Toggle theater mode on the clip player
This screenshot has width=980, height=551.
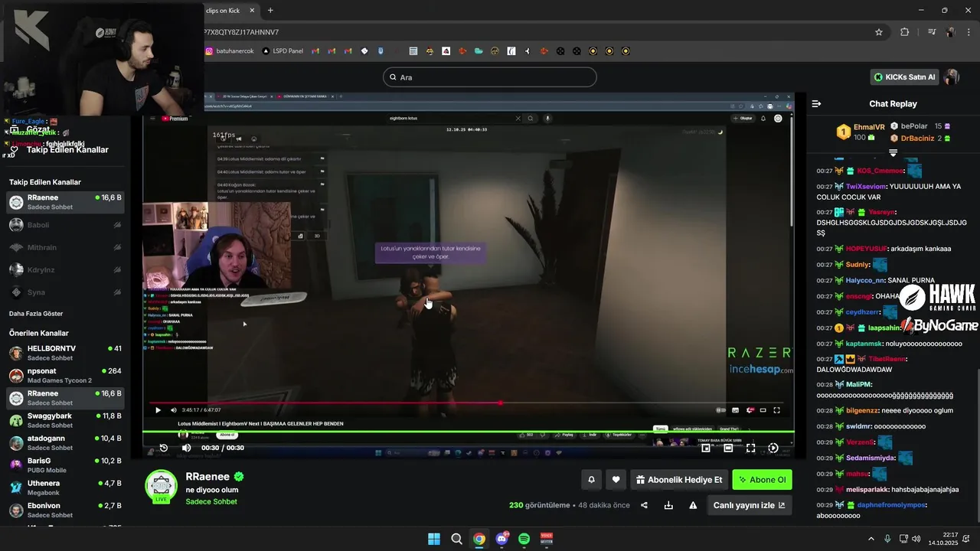[728, 448]
